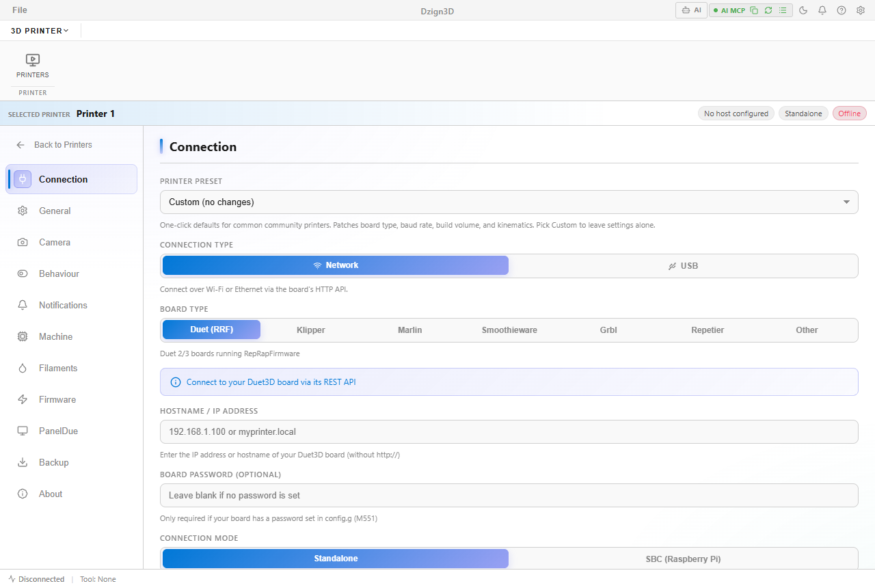Image resolution: width=875 pixels, height=588 pixels.
Task: Select SBC (Raspberry Pi) connection mode
Action: click(683, 559)
